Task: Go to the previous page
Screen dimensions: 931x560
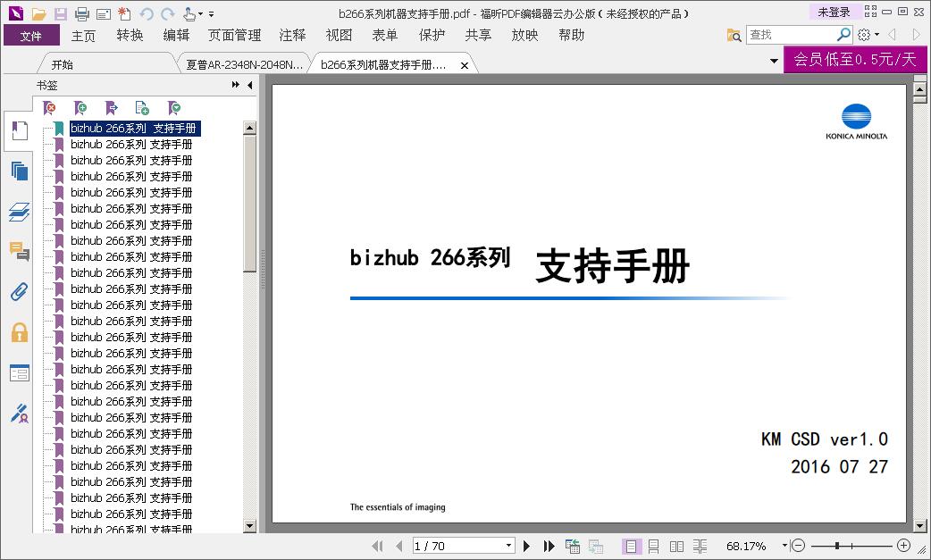Action: pos(399,546)
